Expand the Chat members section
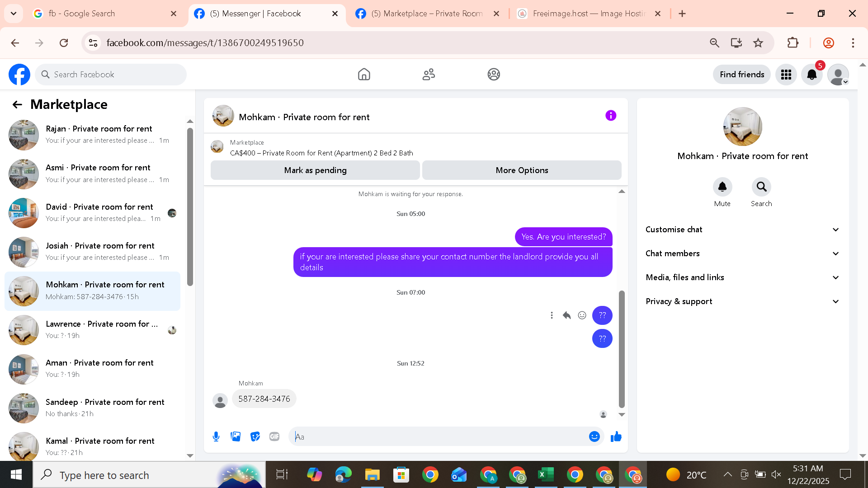Image resolution: width=868 pixels, height=488 pixels. 742,253
